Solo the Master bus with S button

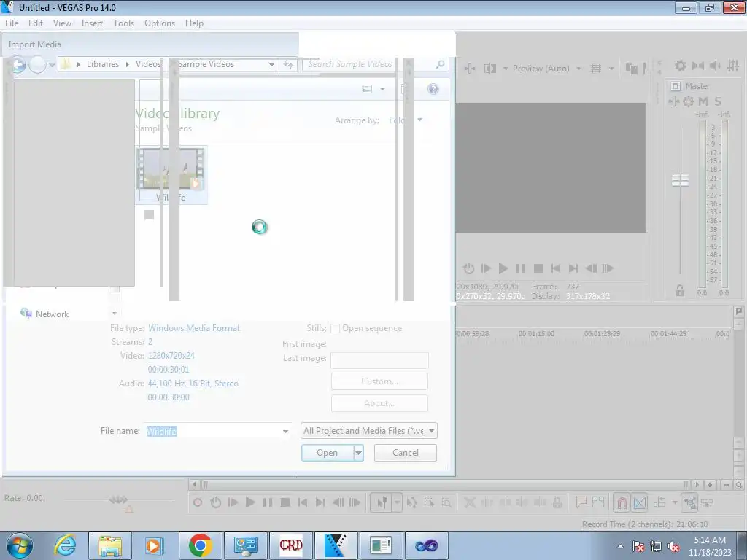coord(718,101)
